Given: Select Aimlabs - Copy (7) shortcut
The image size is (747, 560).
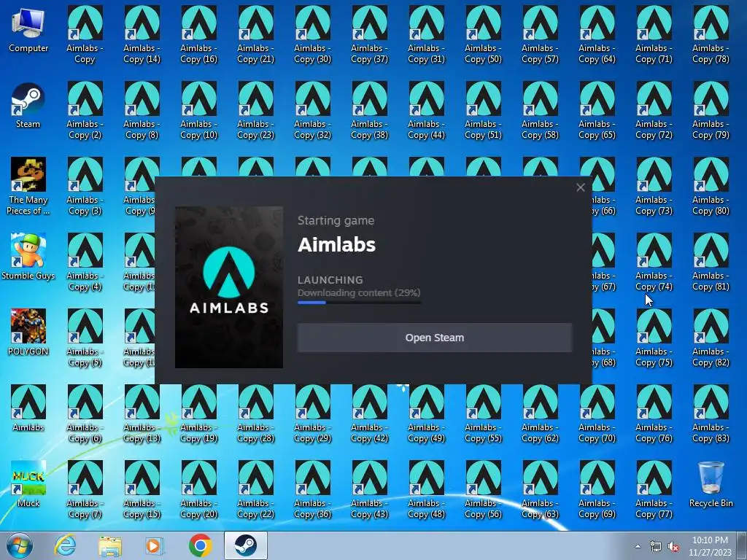Looking at the screenshot, I should (x=85, y=489).
